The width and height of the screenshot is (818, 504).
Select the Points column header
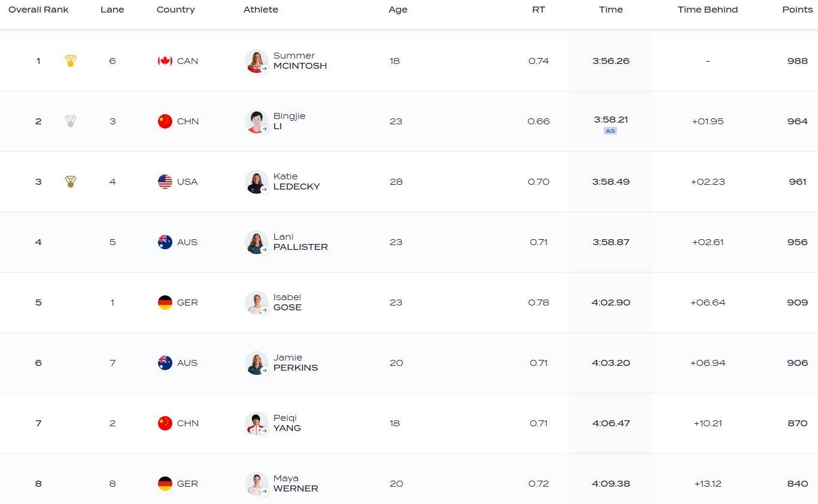(798, 10)
